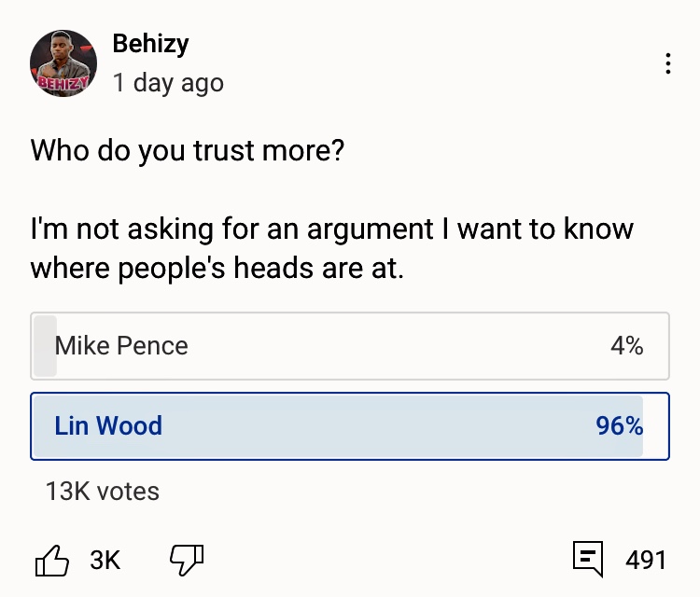Click the 491 comments count
Image resolution: width=700 pixels, height=597 pixels.
tap(646, 560)
